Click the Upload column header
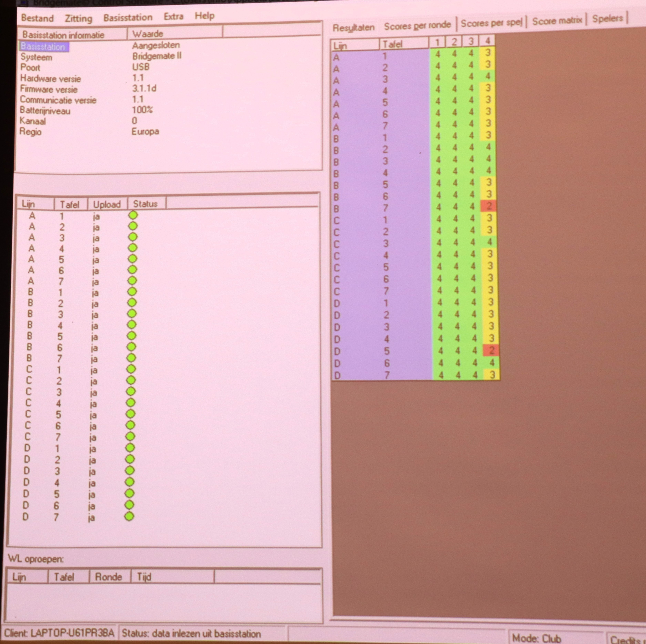646x644 pixels. point(107,204)
